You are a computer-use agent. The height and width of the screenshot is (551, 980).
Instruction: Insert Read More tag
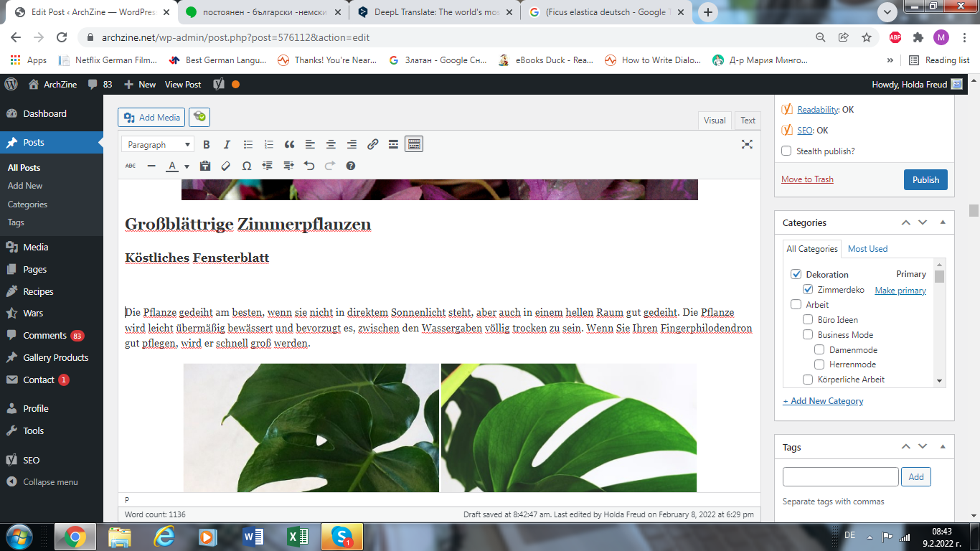393,144
